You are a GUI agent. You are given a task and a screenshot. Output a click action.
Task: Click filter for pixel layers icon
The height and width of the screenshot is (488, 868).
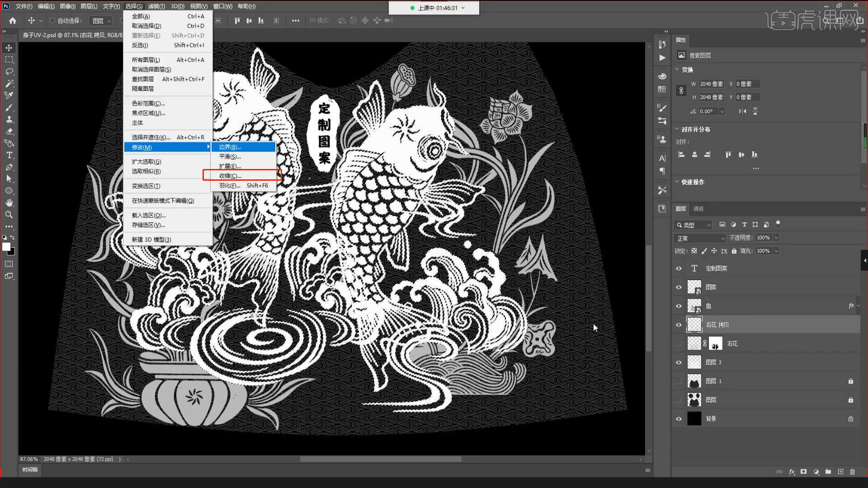722,225
